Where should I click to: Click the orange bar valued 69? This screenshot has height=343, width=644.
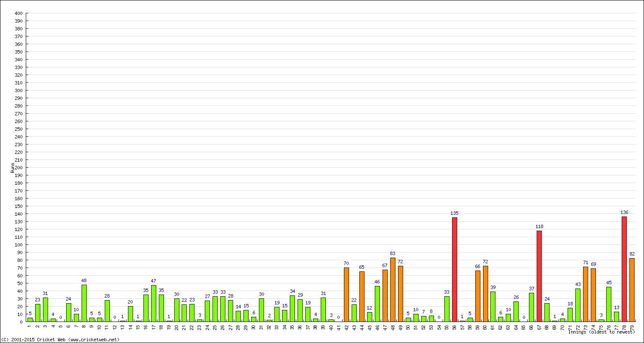pyautogui.click(x=593, y=295)
